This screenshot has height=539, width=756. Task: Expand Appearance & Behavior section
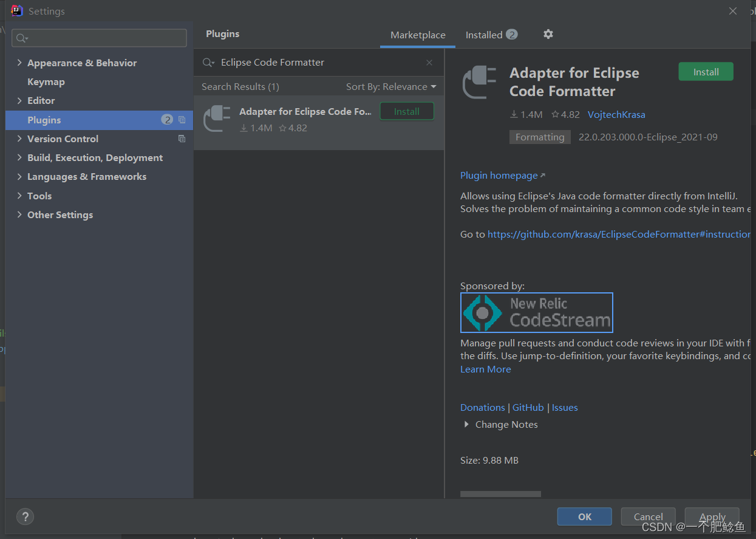pos(19,63)
